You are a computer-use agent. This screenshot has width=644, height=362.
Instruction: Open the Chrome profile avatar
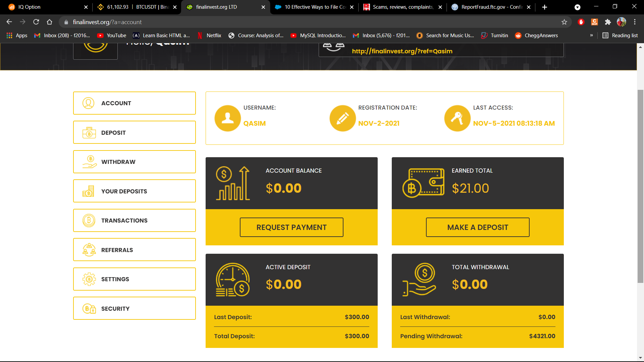[621, 22]
